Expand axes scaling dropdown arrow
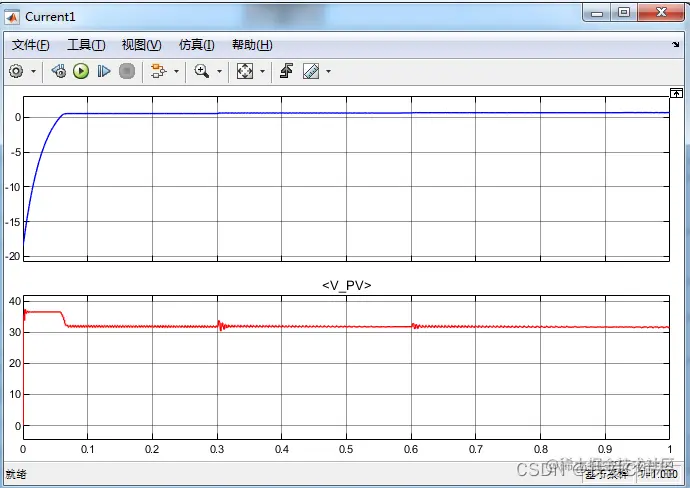Image resolution: width=690 pixels, height=488 pixels. (262, 71)
